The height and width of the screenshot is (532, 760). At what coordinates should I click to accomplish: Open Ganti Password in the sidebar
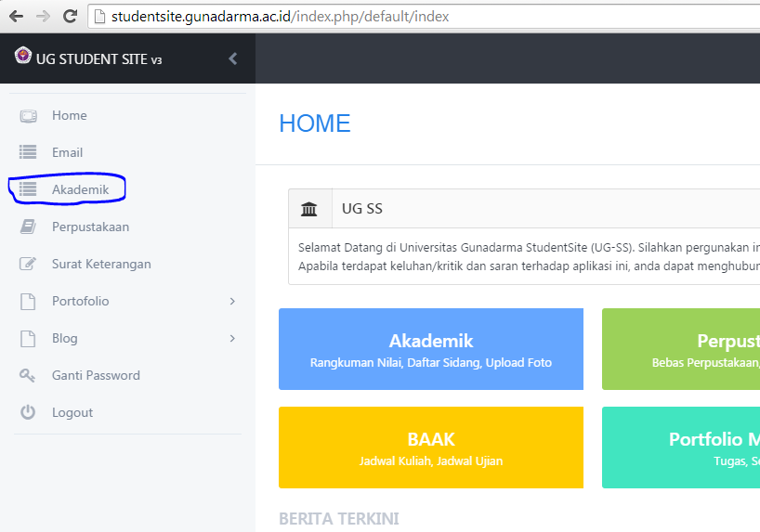(x=96, y=375)
